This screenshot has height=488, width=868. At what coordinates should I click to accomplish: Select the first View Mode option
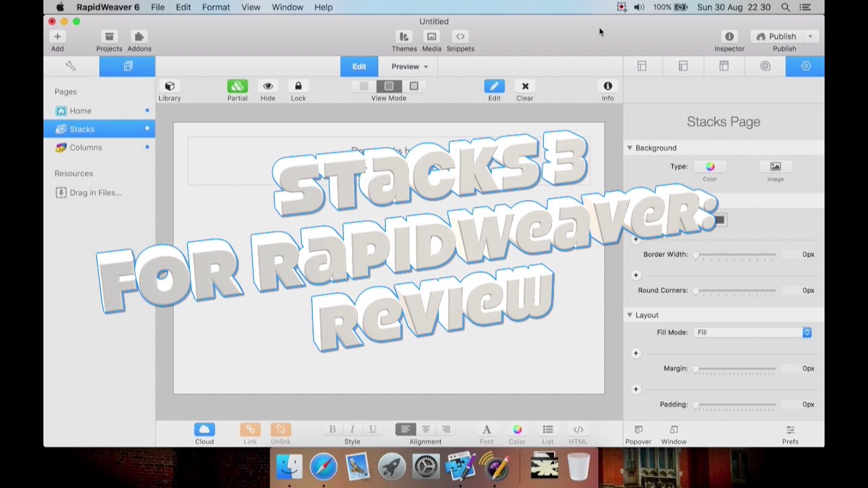point(364,86)
